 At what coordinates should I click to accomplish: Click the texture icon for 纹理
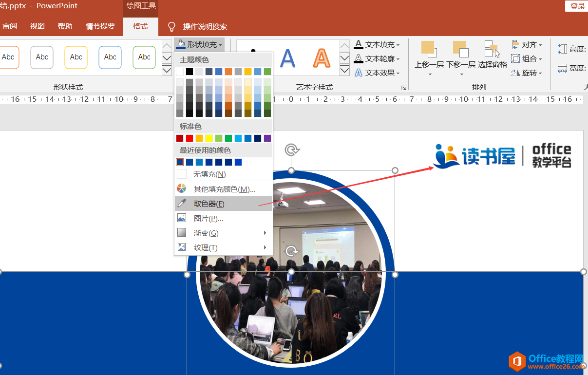182,247
